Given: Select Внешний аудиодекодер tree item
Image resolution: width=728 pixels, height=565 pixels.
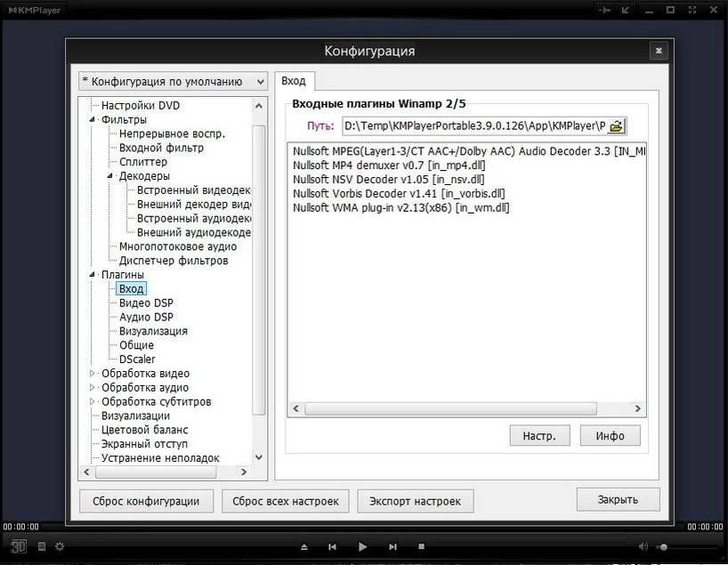Looking at the screenshot, I should 193,232.
